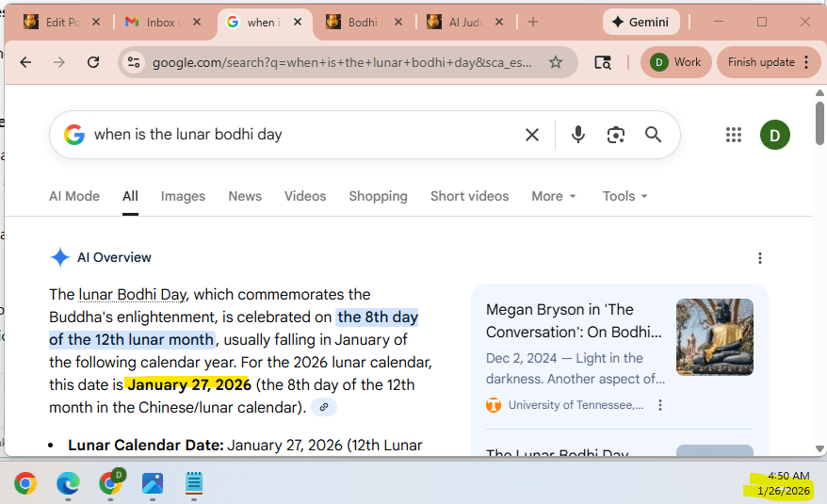Bookmark this page with star icon
Image resolution: width=827 pixels, height=504 pixels.
click(x=556, y=62)
